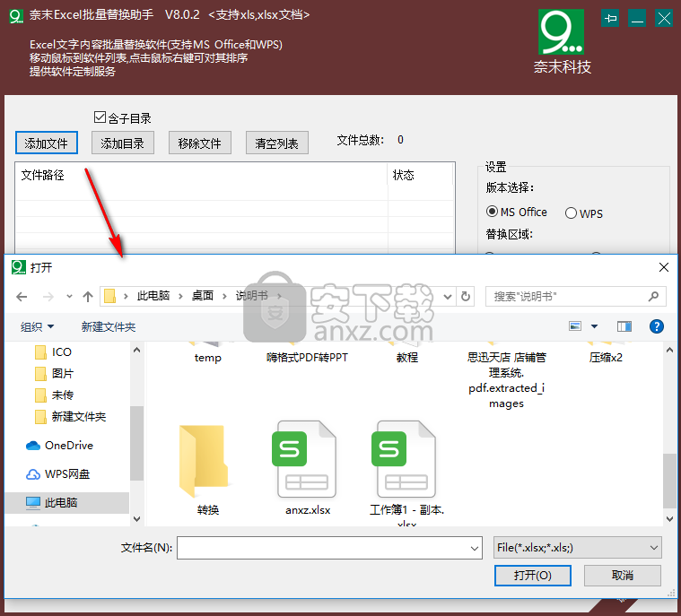Refresh the current folder listing
681x616 pixels.
coord(466,297)
